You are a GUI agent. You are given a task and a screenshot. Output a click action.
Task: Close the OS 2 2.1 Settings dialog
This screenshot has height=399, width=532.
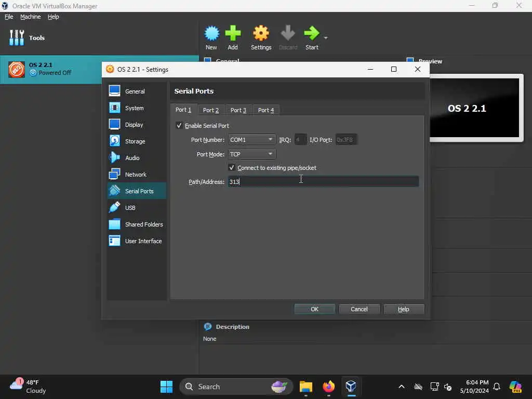(418, 69)
